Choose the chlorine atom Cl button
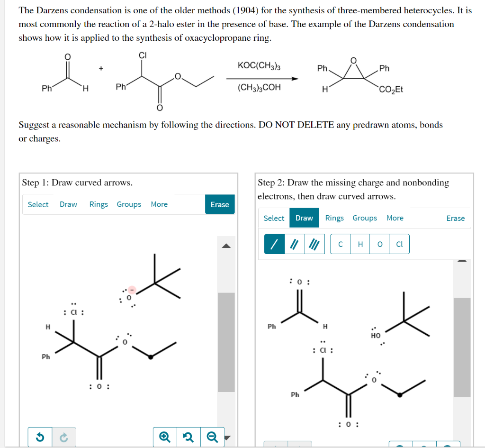The image size is (485, 448). click(x=399, y=244)
